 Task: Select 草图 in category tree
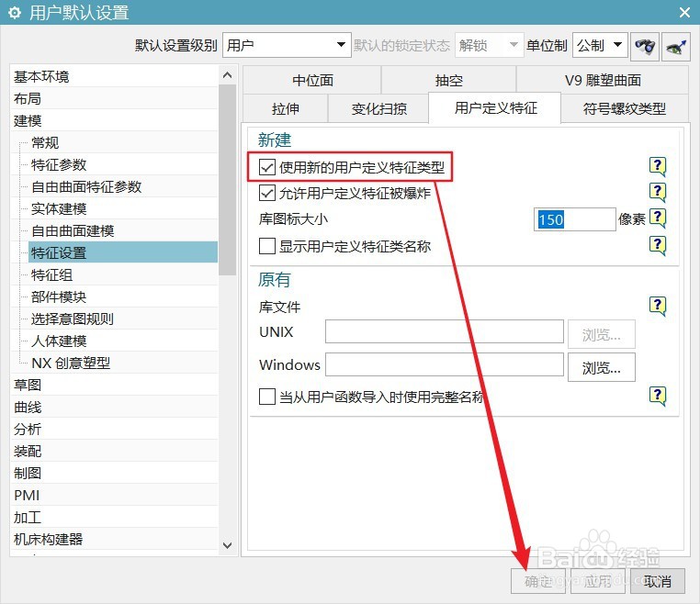(114, 385)
